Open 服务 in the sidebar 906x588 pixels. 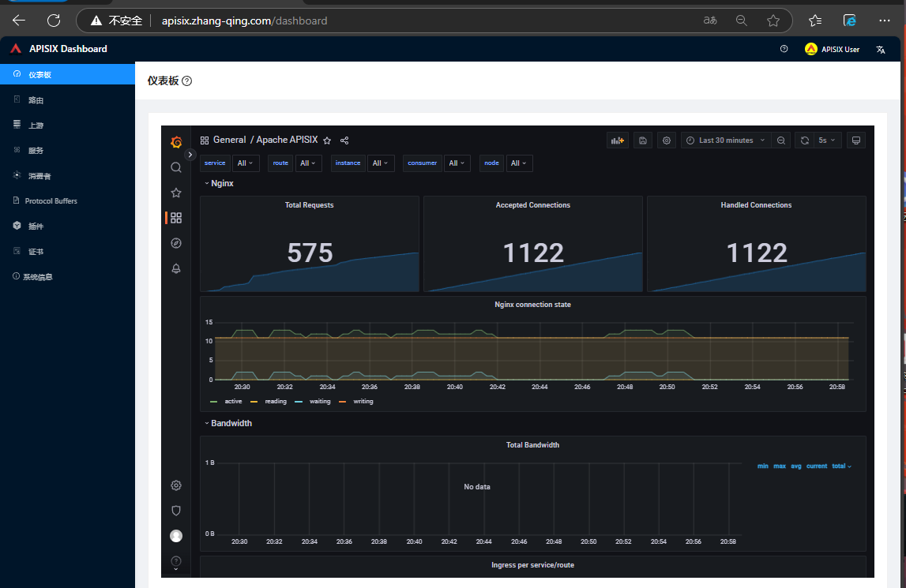pos(68,150)
